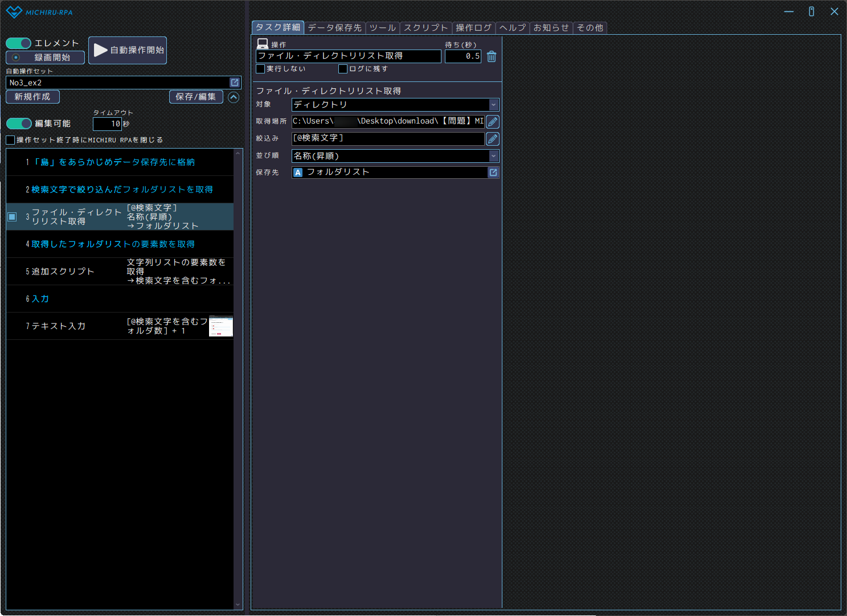Click the 録画開始 record button
847x616 pixels.
coord(45,58)
